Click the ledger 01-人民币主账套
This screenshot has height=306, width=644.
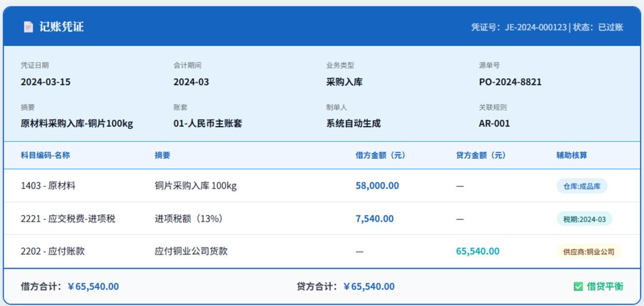(x=208, y=123)
